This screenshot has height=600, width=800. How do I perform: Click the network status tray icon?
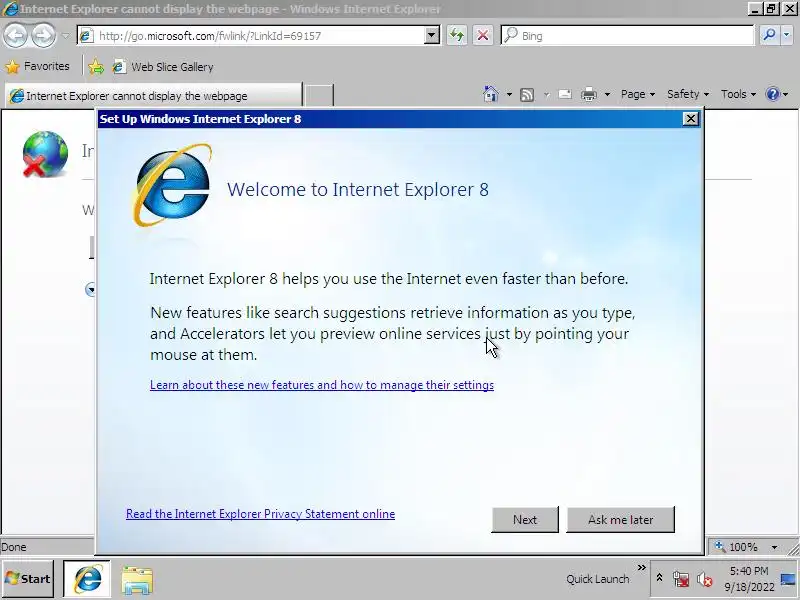pos(680,579)
